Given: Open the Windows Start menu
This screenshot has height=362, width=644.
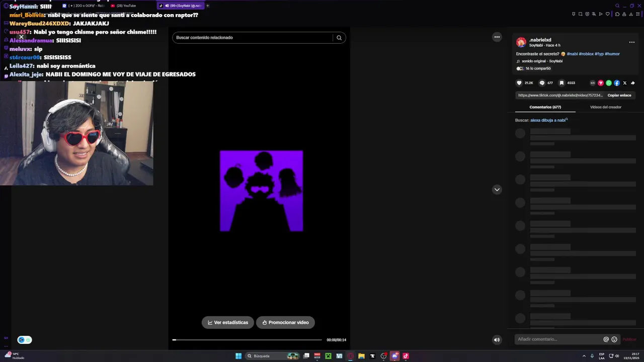Looking at the screenshot, I should pyautogui.click(x=238, y=356).
